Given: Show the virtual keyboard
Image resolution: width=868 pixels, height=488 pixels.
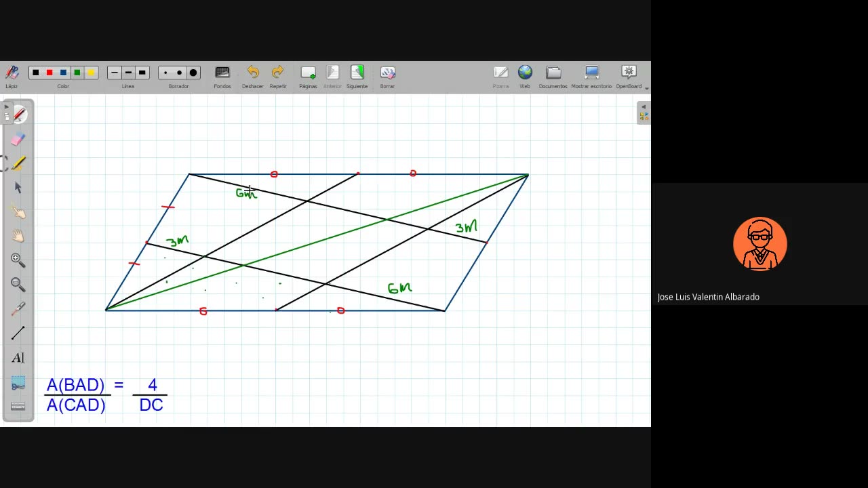Looking at the screenshot, I should pos(18,407).
